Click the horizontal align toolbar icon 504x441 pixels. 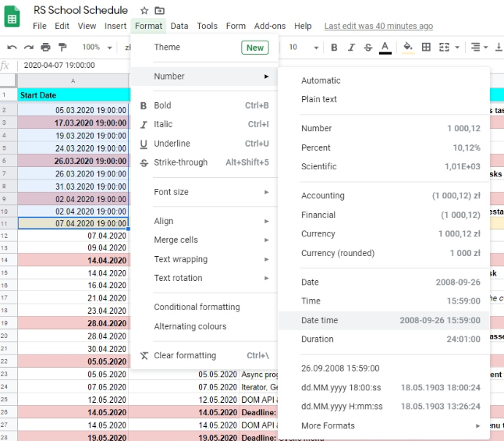[476, 48]
